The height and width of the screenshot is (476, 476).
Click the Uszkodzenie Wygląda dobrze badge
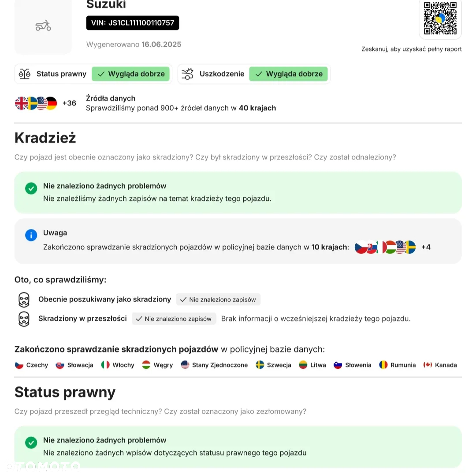[288, 74]
